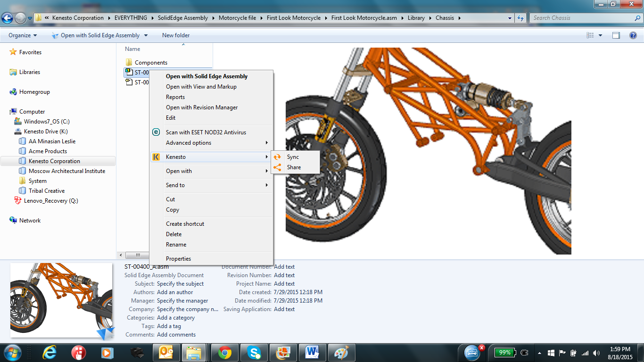Image resolution: width=644 pixels, height=362 pixels.
Task: Click the address bar refresh button
Action: coord(520,18)
